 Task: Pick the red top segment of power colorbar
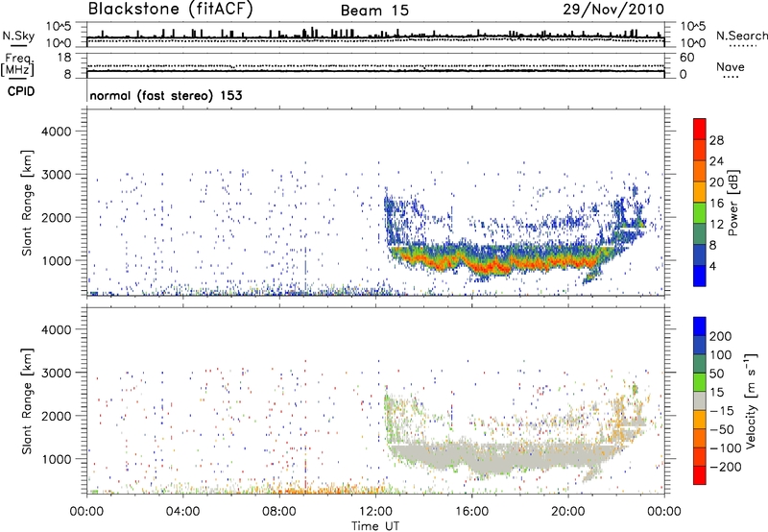[700, 129]
